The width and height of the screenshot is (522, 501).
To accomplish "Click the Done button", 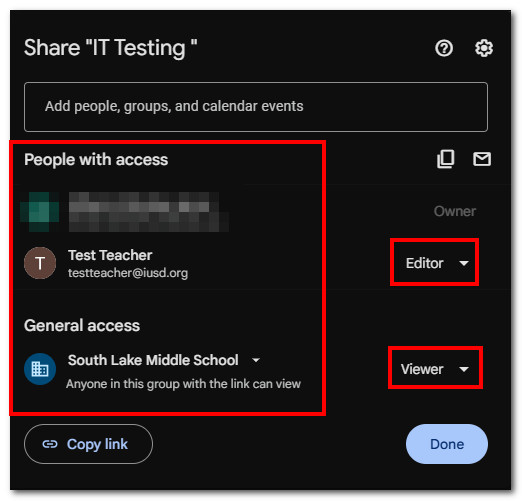I will 447,444.
